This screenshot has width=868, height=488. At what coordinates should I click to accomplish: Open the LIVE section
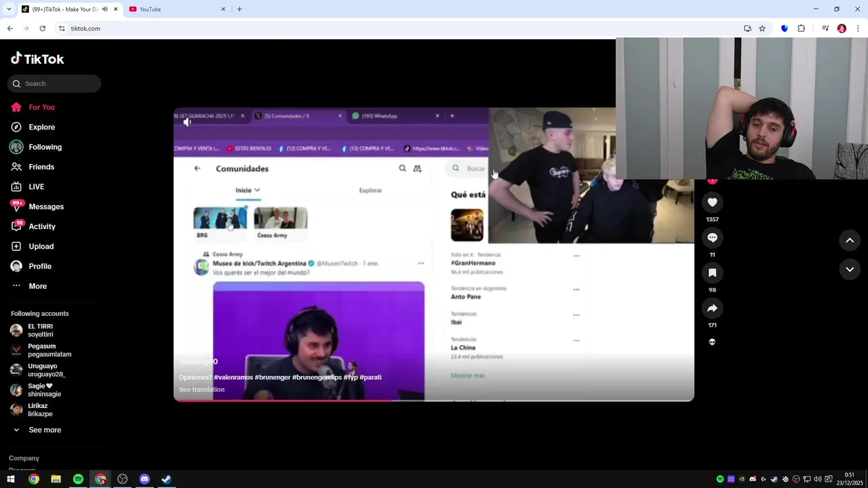(27, 186)
